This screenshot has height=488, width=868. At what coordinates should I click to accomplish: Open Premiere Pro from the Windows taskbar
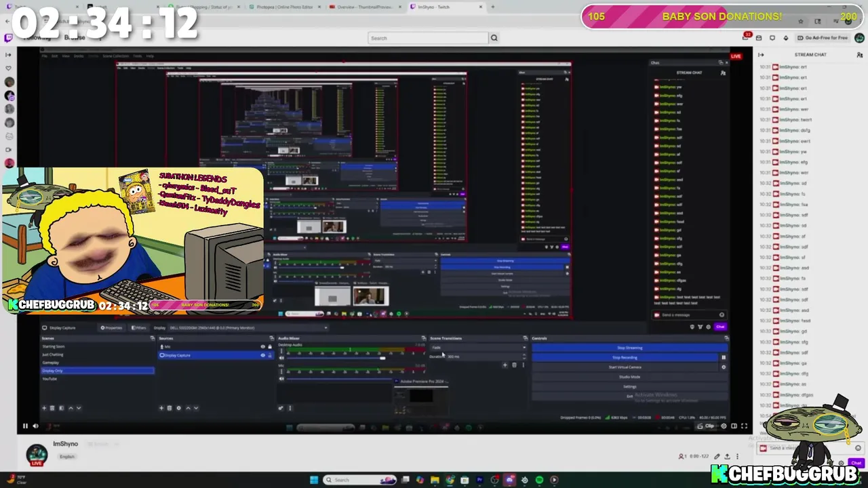[x=479, y=480]
